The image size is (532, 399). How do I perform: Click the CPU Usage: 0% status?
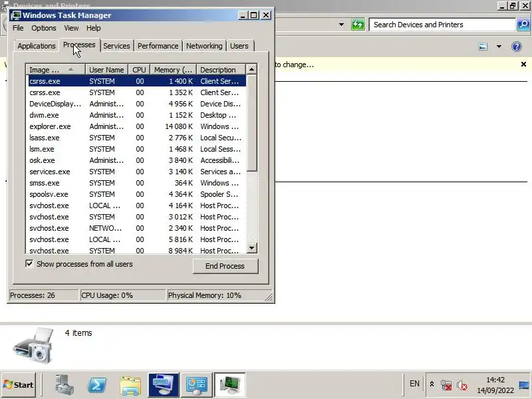(107, 295)
